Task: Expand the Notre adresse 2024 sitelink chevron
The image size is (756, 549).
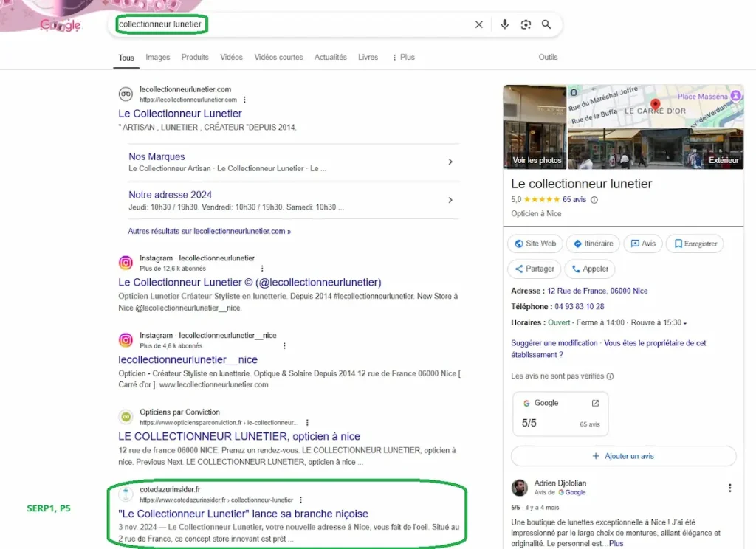Action: pos(450,200)
